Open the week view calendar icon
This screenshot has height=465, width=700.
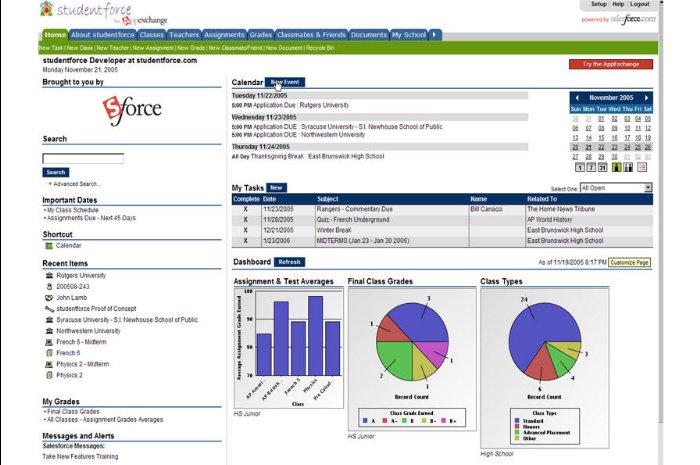[x=591, y=168]
